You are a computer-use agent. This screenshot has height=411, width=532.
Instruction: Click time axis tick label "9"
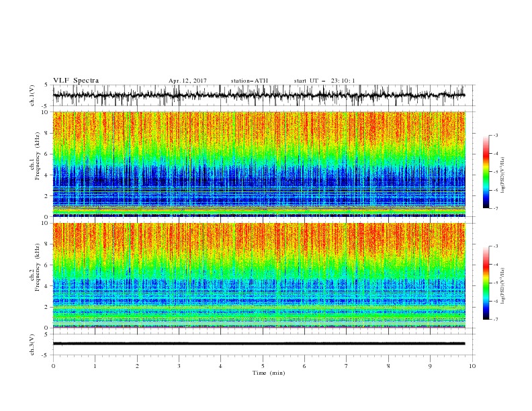pos(430,366)
